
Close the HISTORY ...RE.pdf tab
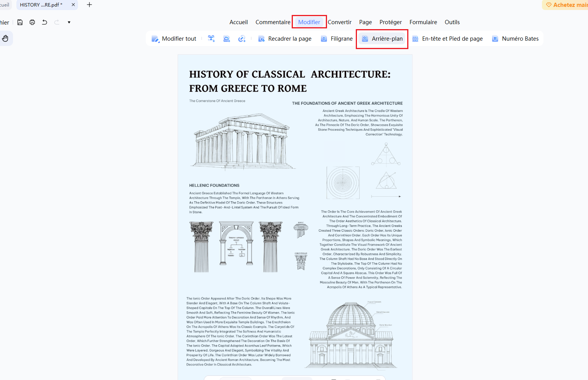[73, 5]
